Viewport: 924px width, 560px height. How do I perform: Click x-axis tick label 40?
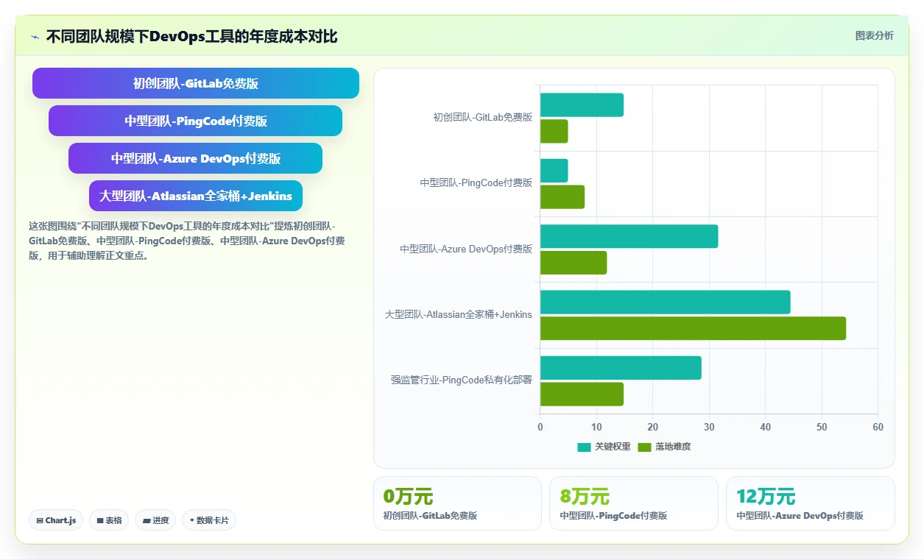click(x=765, y=427)
